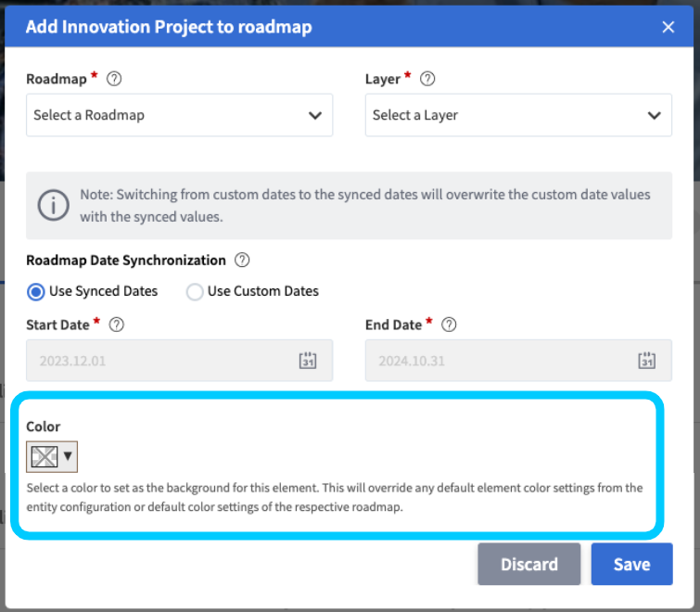Click the help icon beside End Date

coord(449,325)
